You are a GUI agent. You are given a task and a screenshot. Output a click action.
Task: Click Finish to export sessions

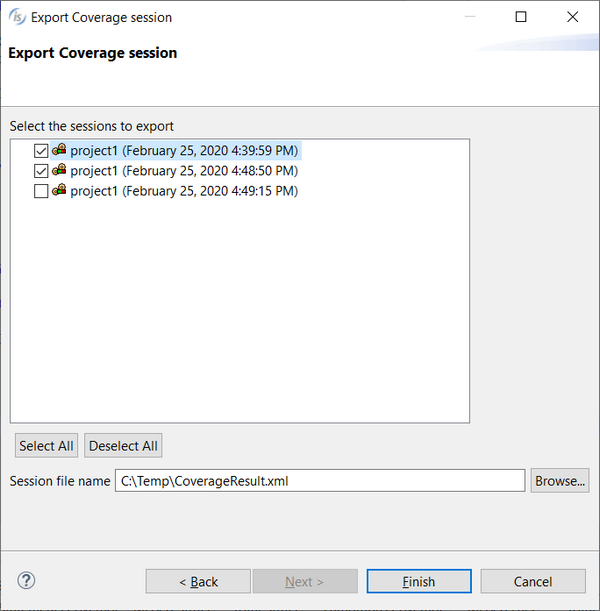(x=419, y=581)
